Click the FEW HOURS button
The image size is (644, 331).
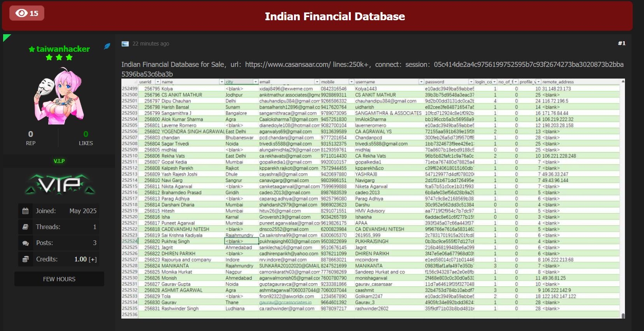[59, 279]
